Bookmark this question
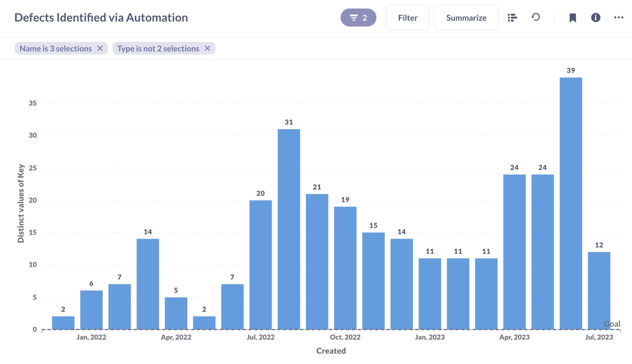The height and width of the screenshot is (364, 632). pos(573,18)
